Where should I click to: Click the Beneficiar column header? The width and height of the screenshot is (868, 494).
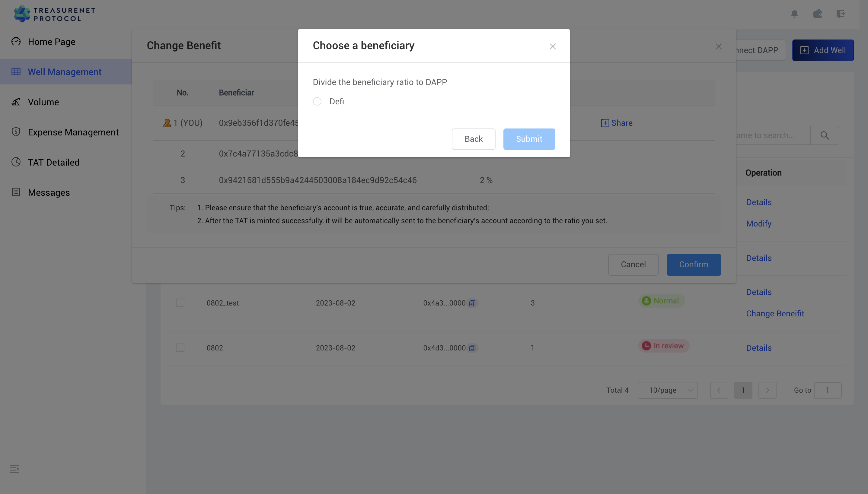point(236,93)
